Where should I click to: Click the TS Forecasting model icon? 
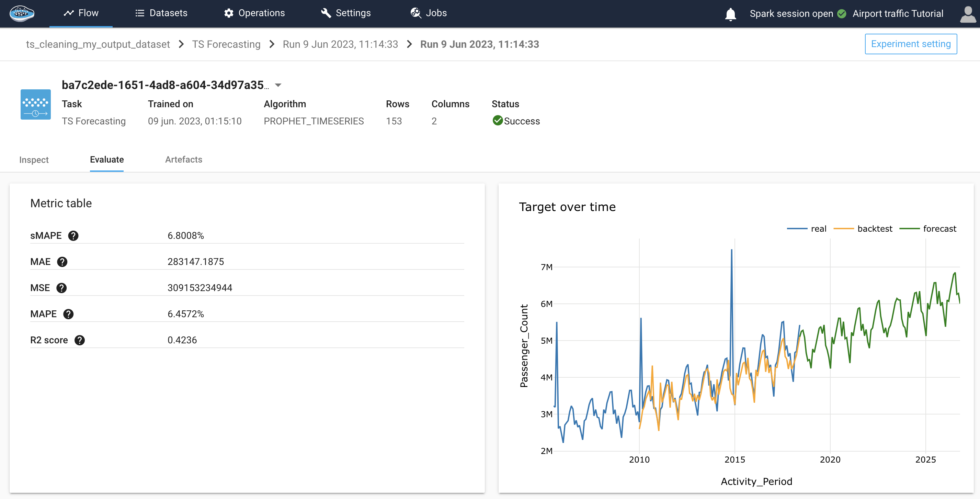[35, 105]
